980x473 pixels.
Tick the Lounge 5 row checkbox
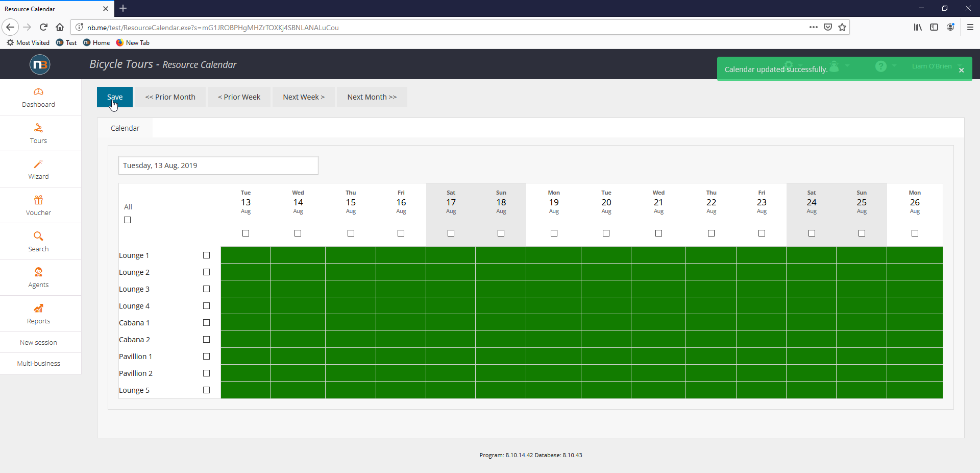pyautogui.click(x=207, y=390)
